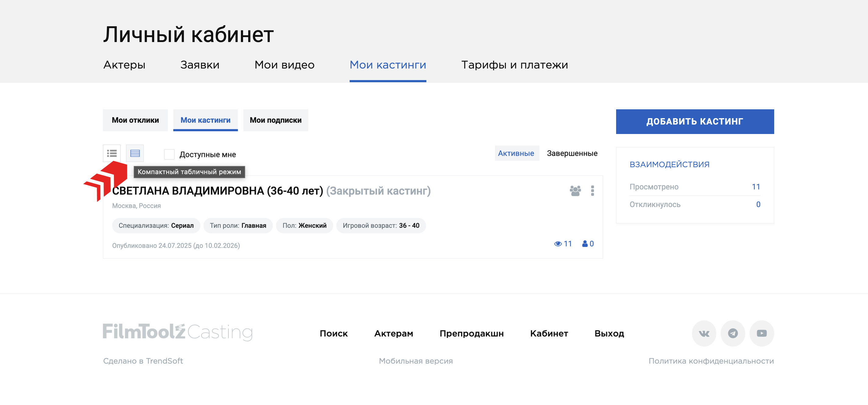Viewport: 868px width, 405px height.
Task: Switch to 'Тарифы и платежи' tab
Action: point(514,65)
